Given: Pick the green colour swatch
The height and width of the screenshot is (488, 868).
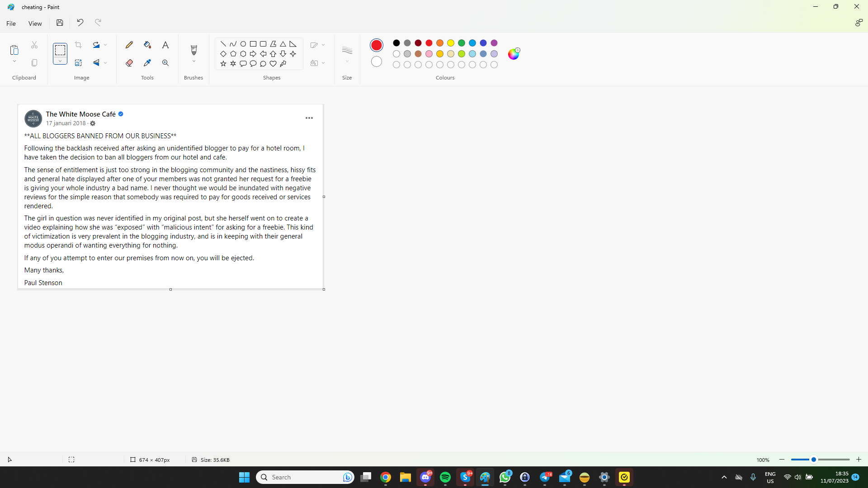Looking at the screenshot, I should click(462, 43).
